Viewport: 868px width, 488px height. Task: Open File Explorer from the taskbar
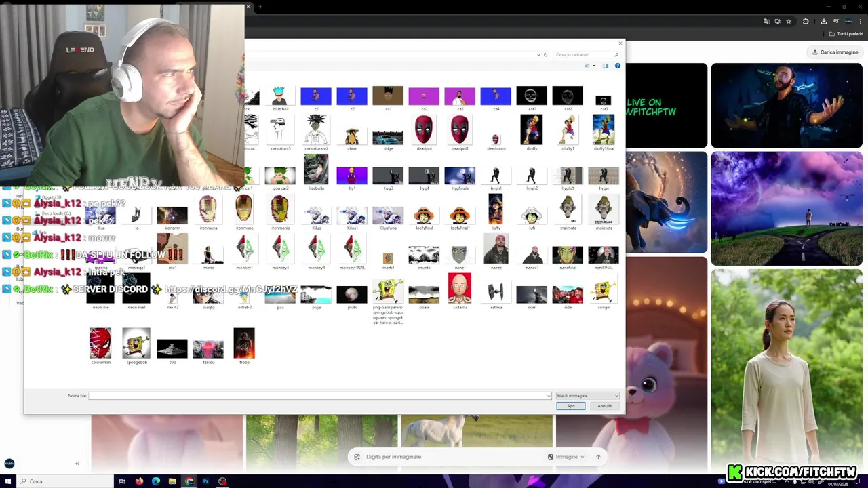[172, 481]
